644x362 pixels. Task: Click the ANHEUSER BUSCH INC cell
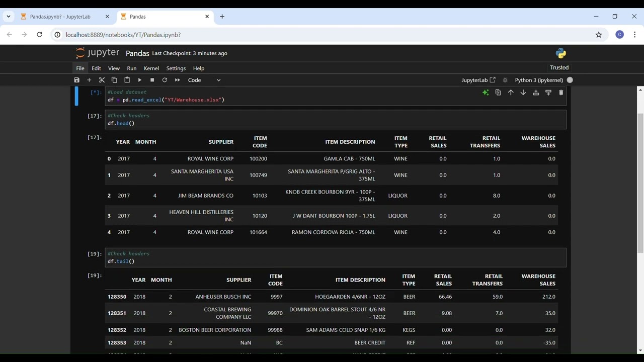click(223, 297)
